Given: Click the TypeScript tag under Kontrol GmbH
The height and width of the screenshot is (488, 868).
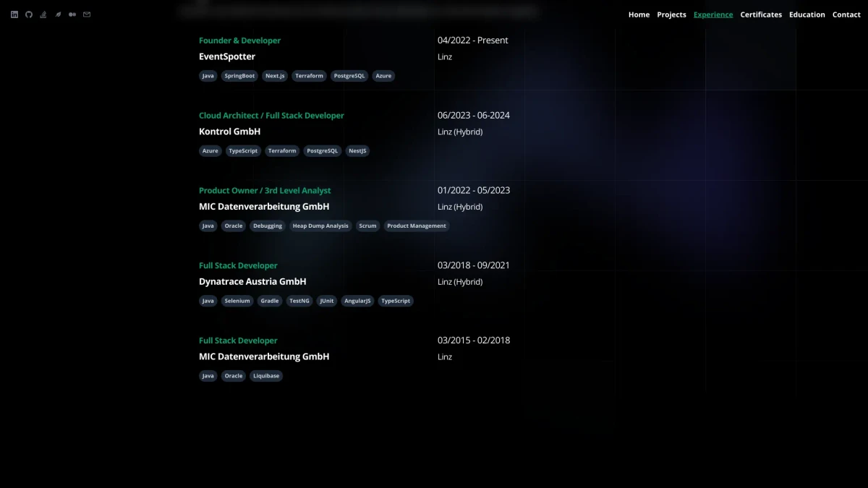Looking at the screenshot, I should pos(243,151).
